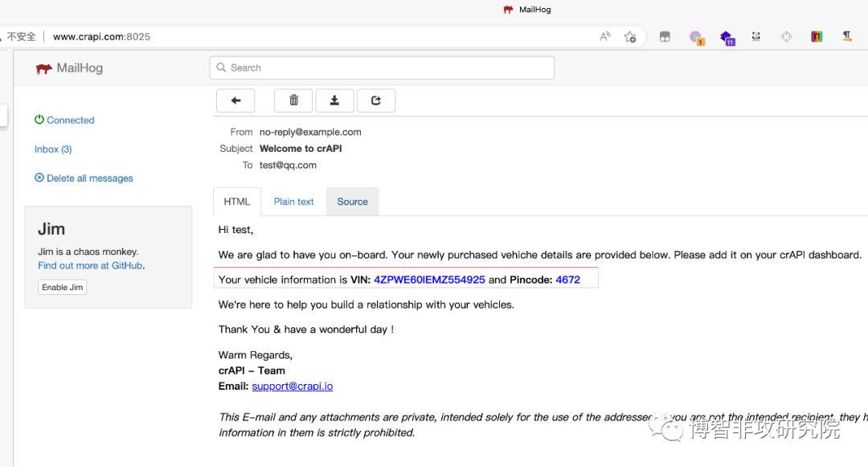The width and height of the screenshot is (868, 467).
Task: Delete this message with trash icon
Action: coord(293,100)
